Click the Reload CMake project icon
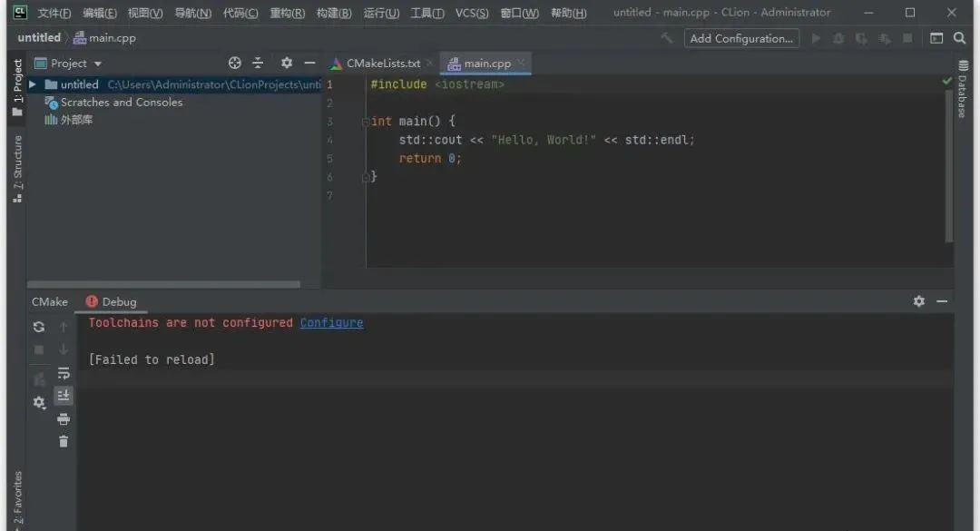Viewport: 980px width, 531px height. click(39, 327)
